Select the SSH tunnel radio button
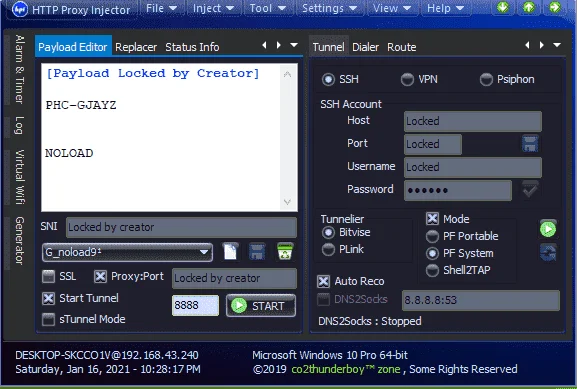The height and width of the screenshot is (389, 577). (328, 79)
